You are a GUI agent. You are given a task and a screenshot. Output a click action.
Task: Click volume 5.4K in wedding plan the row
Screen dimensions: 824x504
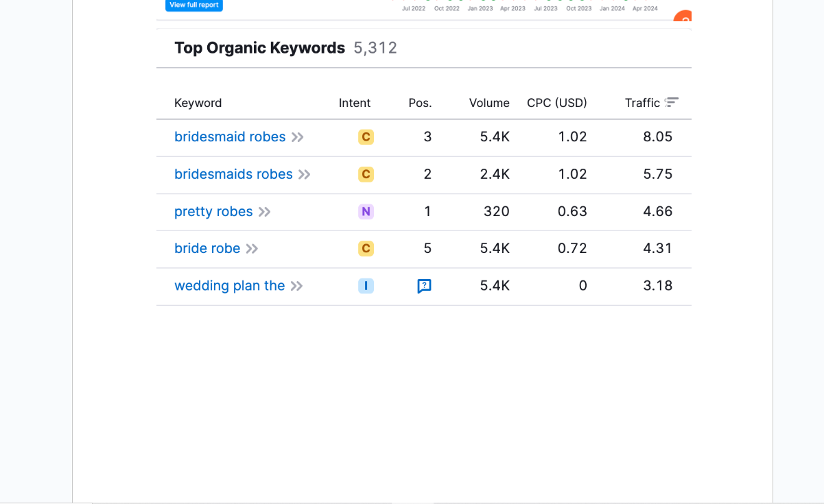pyautogui.click(x=495, y=285)
